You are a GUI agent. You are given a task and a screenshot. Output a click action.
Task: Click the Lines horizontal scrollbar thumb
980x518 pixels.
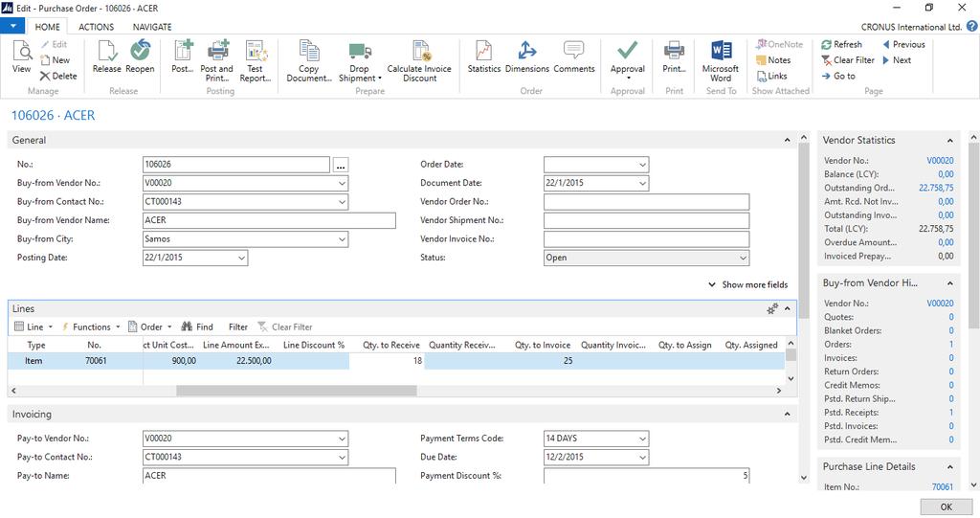click(x=297, y=391)
